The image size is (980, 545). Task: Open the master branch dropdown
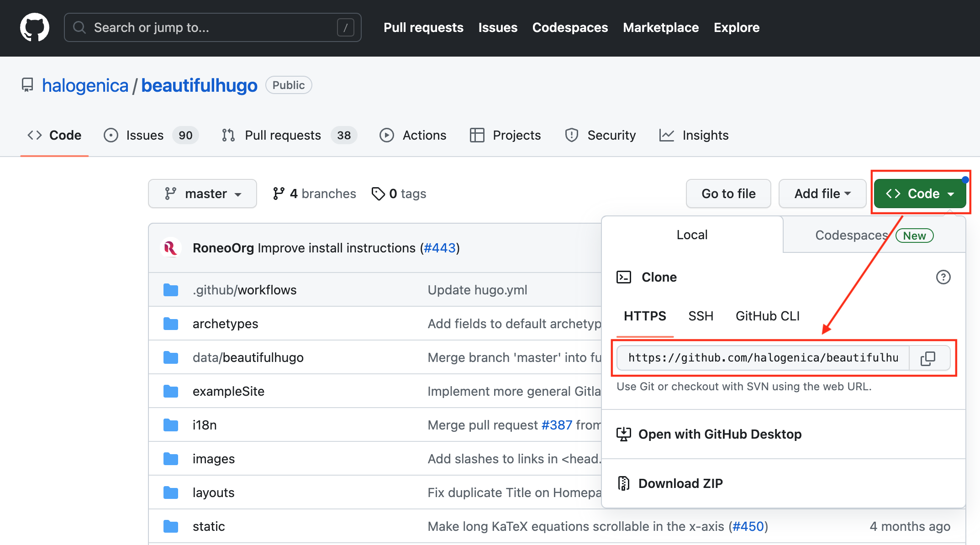(x=202, y=194)
